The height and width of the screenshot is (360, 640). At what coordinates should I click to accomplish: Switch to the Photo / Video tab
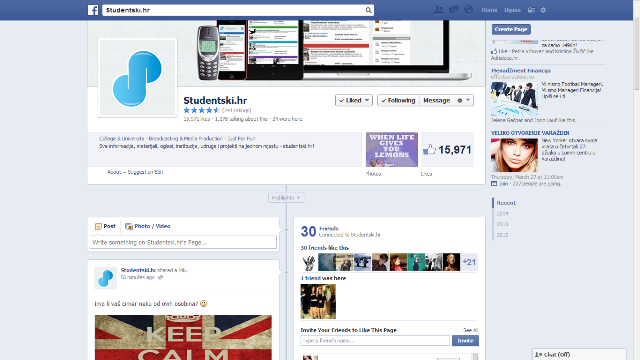click(x=148, y=226)
